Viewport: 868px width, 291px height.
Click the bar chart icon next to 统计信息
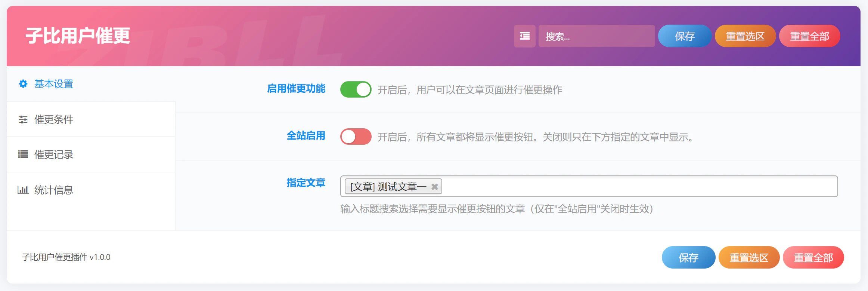tap(23, 190)
